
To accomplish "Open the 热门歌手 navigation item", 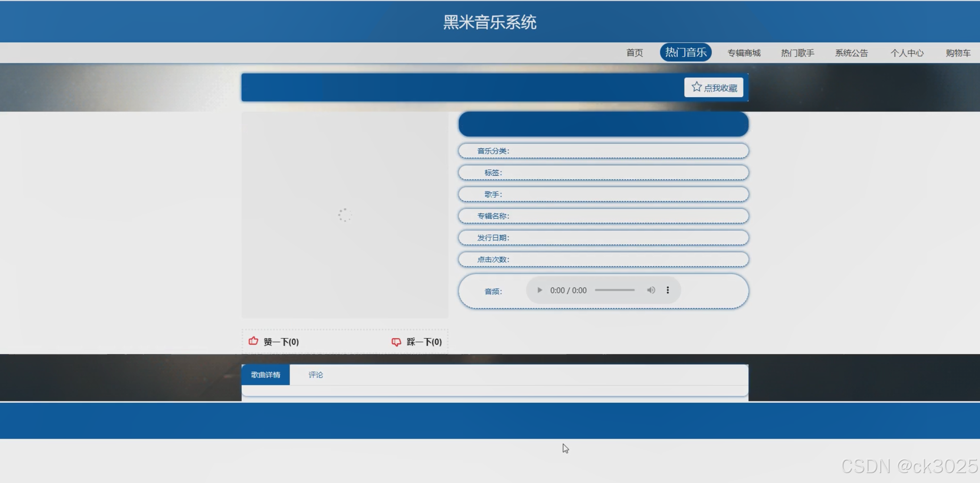I will 797,53.
